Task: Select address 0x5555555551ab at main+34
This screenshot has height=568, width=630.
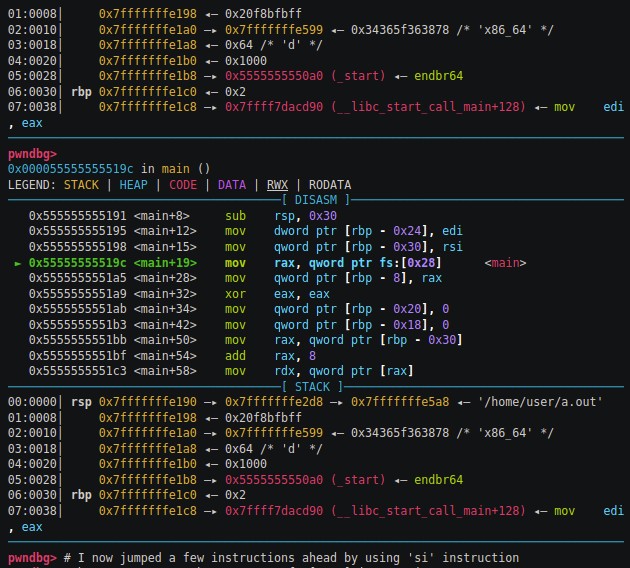Action: 78,309
